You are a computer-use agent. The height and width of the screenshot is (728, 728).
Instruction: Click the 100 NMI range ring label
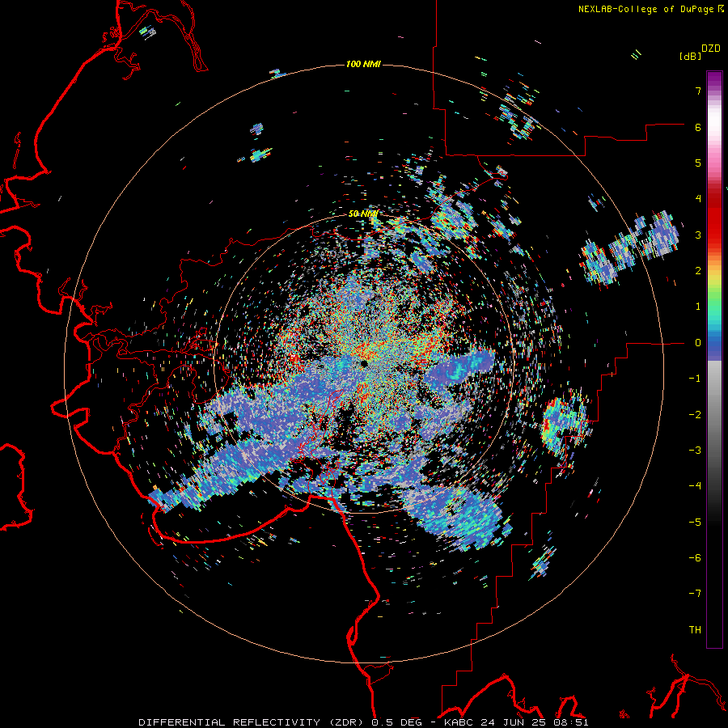(x=363, y=64)
